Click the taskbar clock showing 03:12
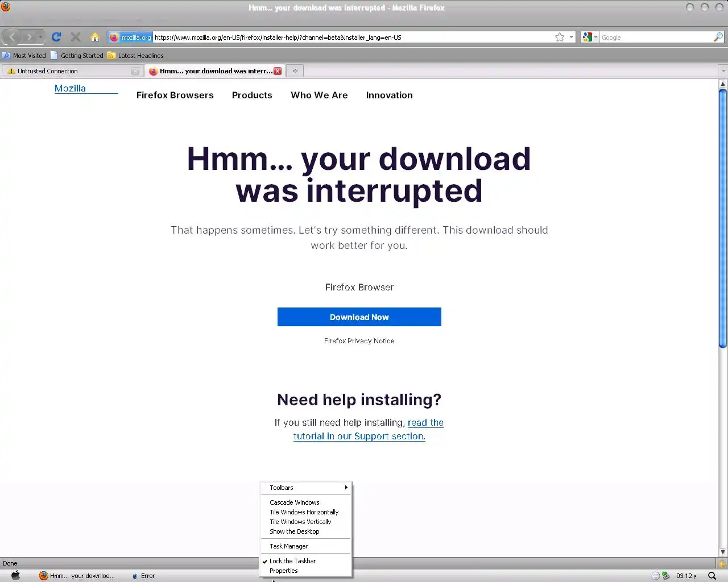 (686, 576)
